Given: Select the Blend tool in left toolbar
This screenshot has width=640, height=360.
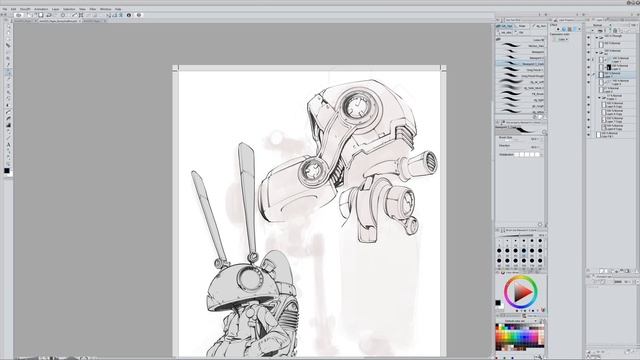Looking at the screenshot, I should [8, 112].
